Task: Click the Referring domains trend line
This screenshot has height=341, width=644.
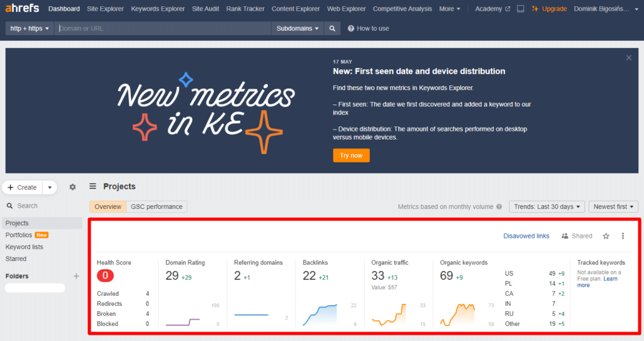Action: 252,315
